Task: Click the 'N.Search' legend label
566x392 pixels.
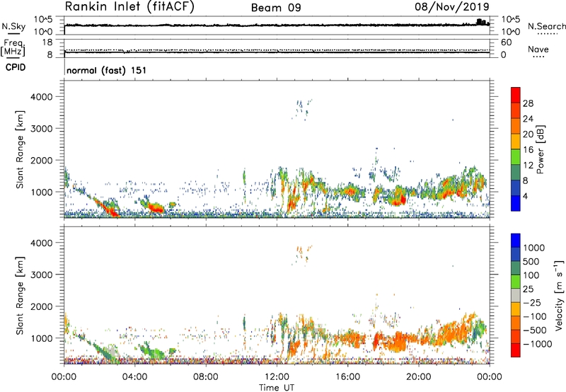Action: (547, 26)
